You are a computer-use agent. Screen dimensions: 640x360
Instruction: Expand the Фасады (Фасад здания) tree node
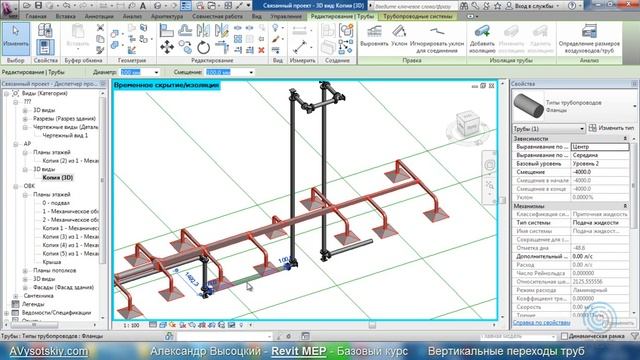coord(25,287)
